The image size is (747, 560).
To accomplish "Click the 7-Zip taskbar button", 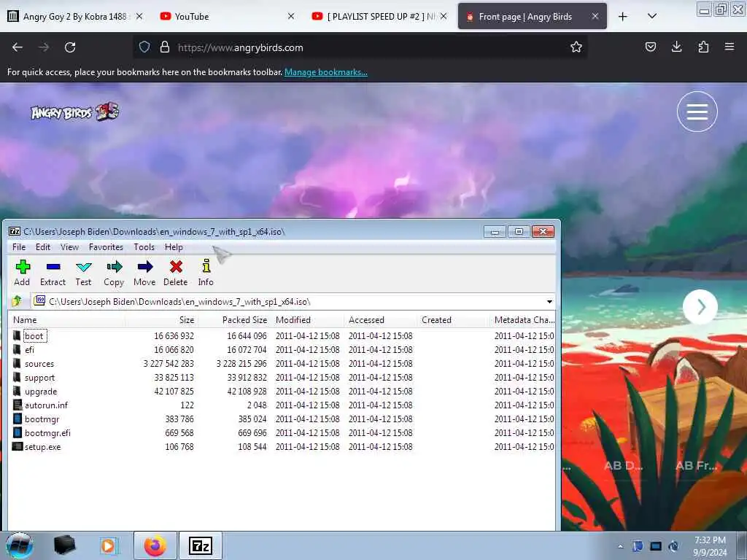I will pos(201,545).
